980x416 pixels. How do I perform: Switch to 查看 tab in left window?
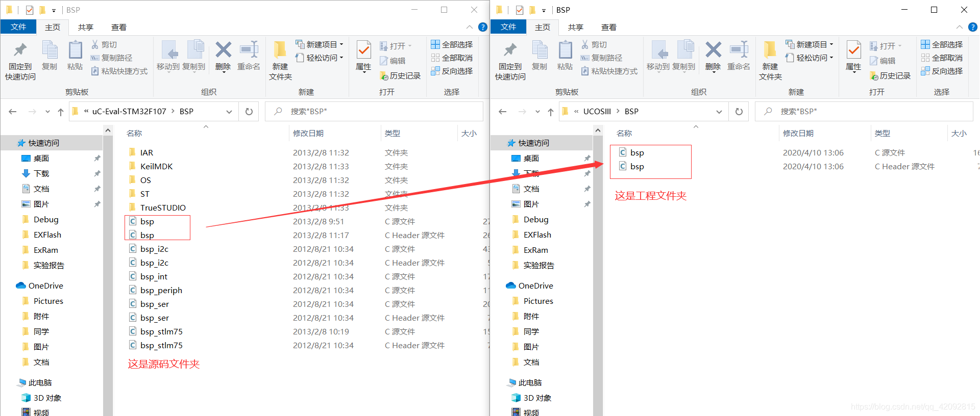tap(119, 27)
